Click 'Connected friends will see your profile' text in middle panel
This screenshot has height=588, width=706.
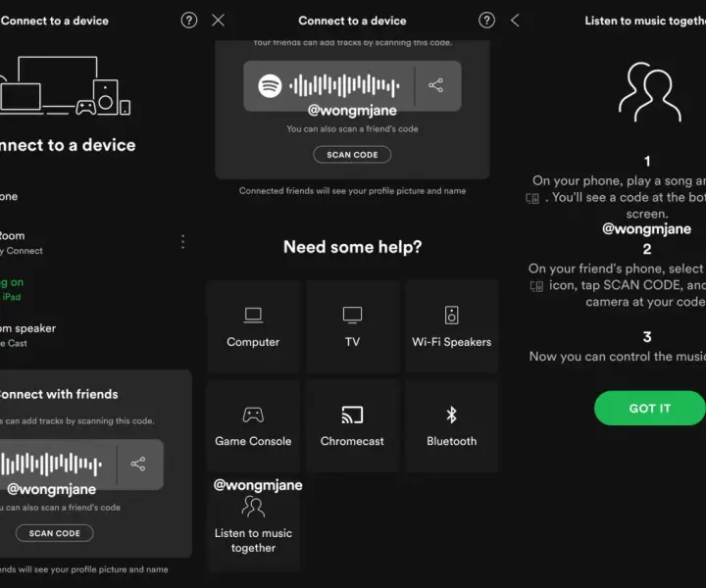pos(352,191)
